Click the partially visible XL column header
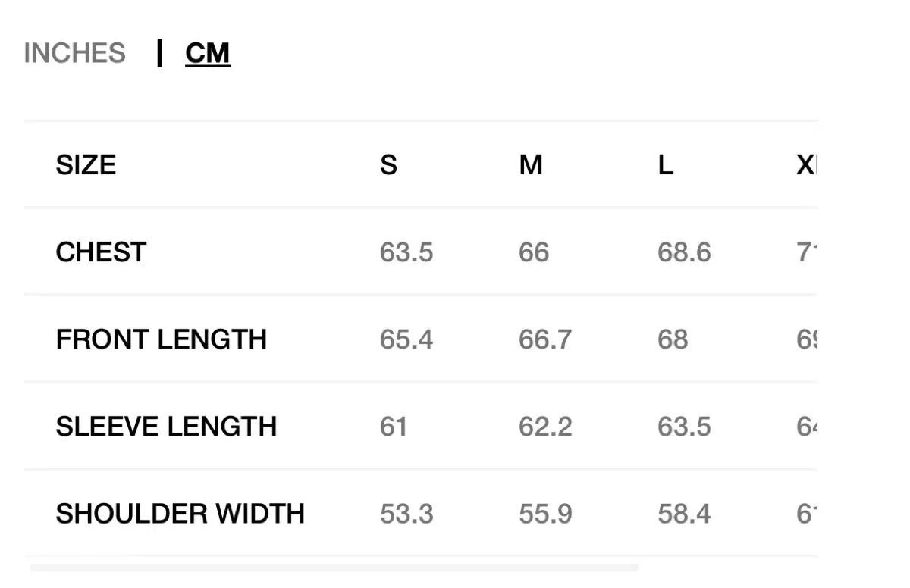Image resolution: width=910 pixels, height=588 pixels. click(x=806, y=164)
